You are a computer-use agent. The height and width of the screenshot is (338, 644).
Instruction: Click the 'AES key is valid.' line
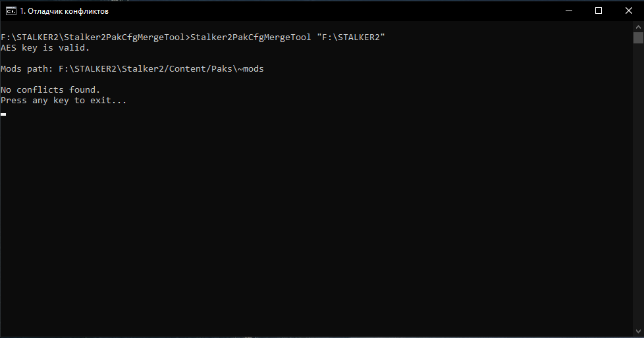[x=45, y=47]
